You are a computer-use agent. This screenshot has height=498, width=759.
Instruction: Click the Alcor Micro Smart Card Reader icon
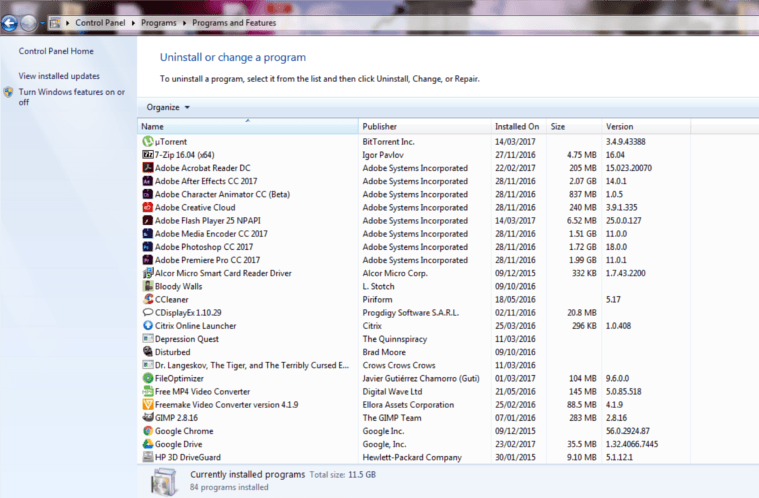148,272
